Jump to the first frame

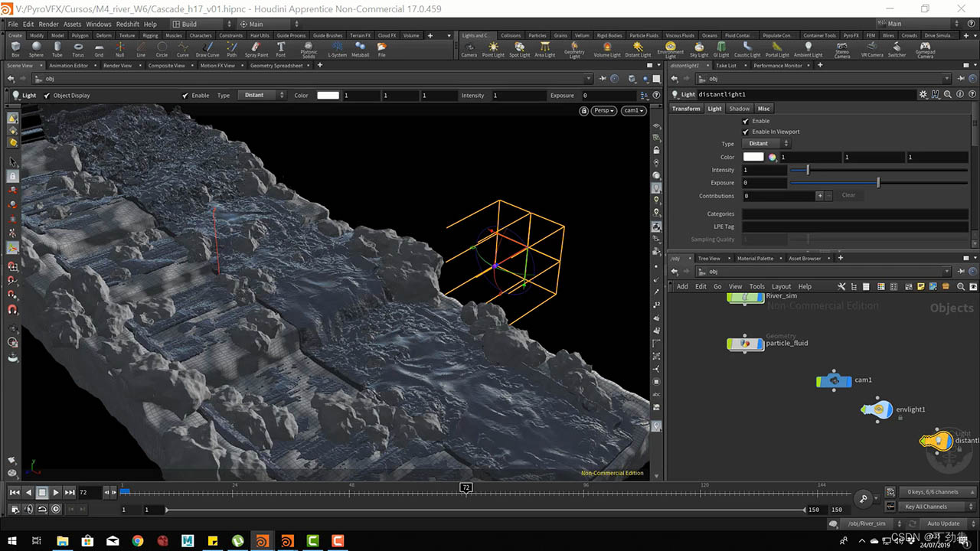tap(15, 492)
